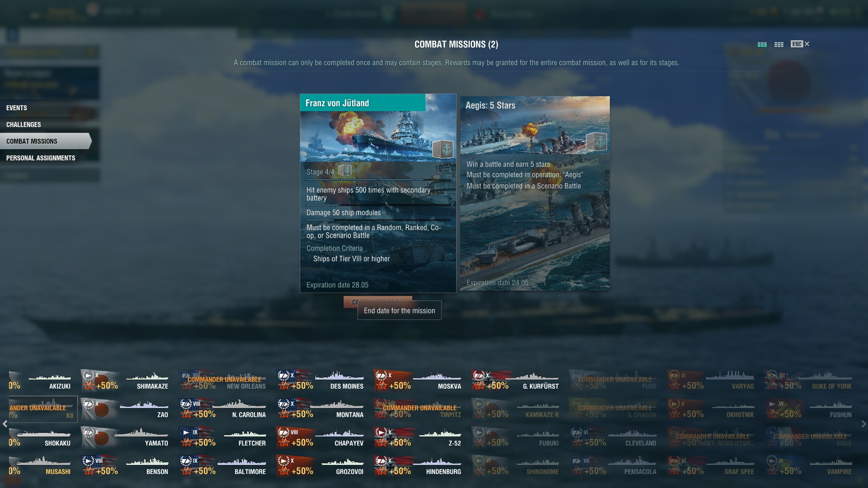Select the Franz von Jütland mission card

click(378, 193)
